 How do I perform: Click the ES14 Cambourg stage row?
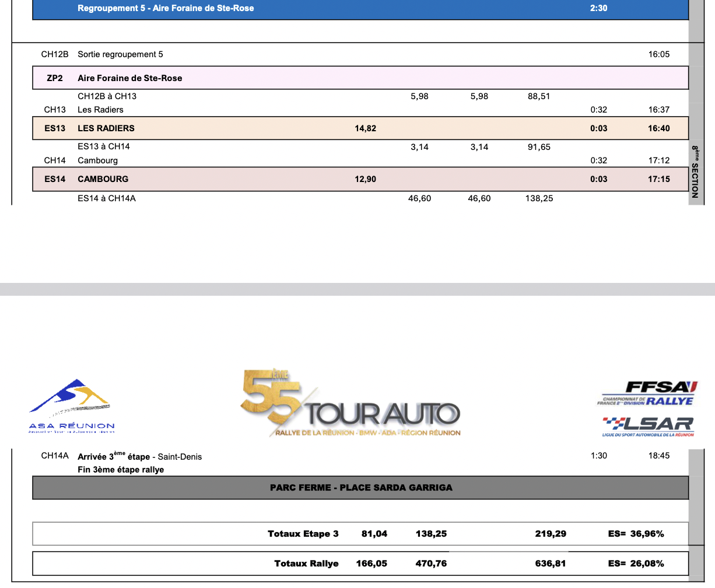pyautogui.click(x=360, y=179)
